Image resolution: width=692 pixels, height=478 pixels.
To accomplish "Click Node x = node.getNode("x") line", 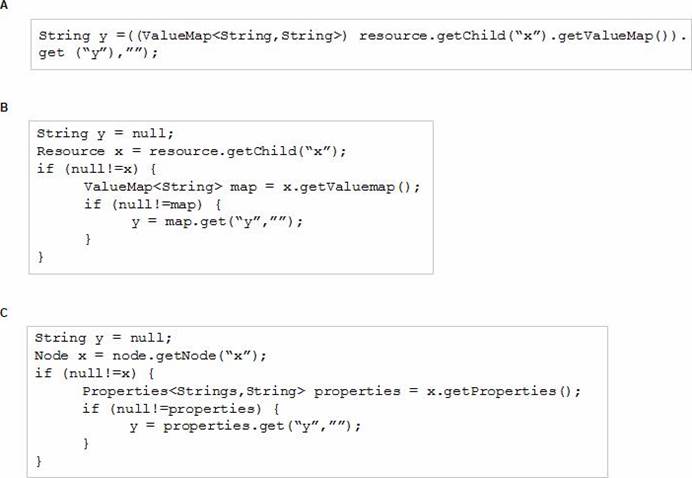I will 150,356.
